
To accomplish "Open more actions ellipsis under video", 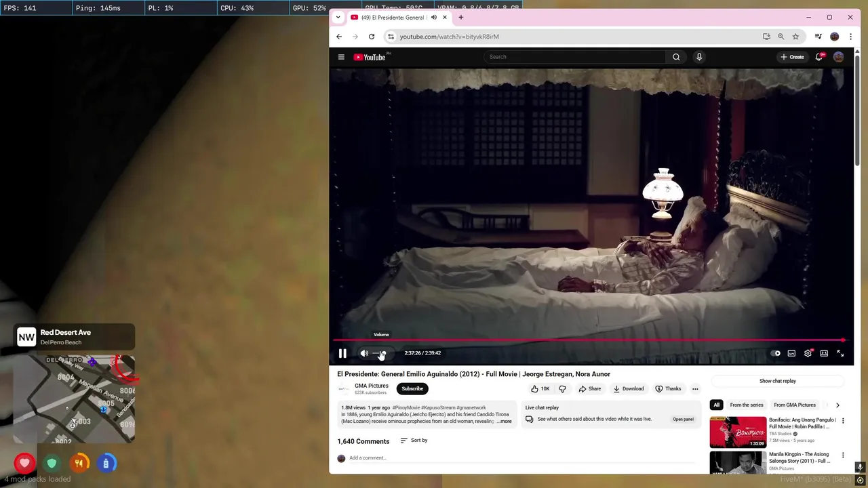I will tap(695, 388).
